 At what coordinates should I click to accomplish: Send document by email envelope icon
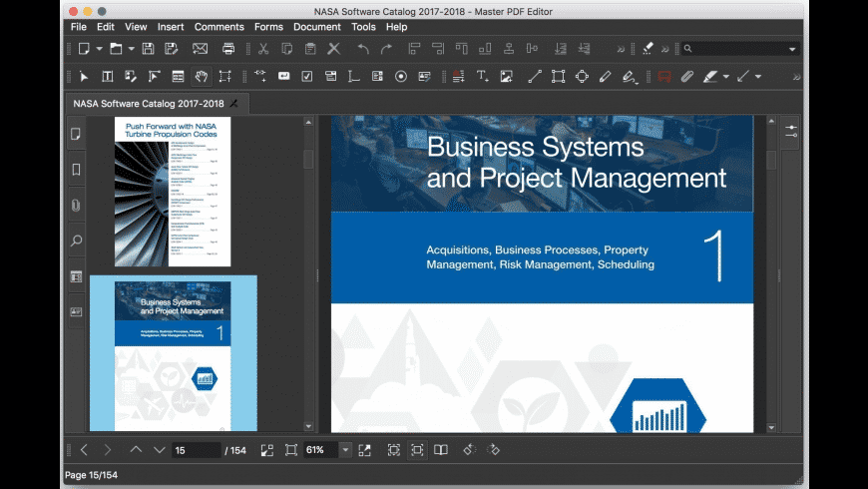pyautogui.click(x=200, y=49)
